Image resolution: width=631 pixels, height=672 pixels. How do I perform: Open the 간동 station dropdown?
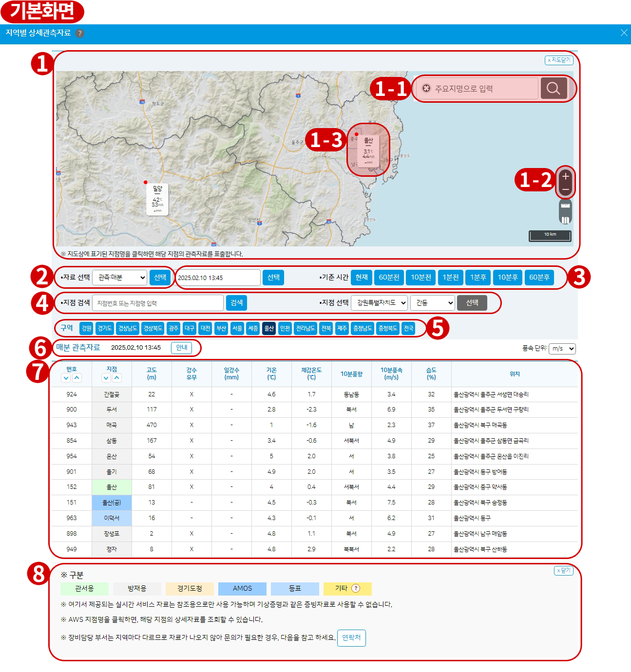(433, 303)
